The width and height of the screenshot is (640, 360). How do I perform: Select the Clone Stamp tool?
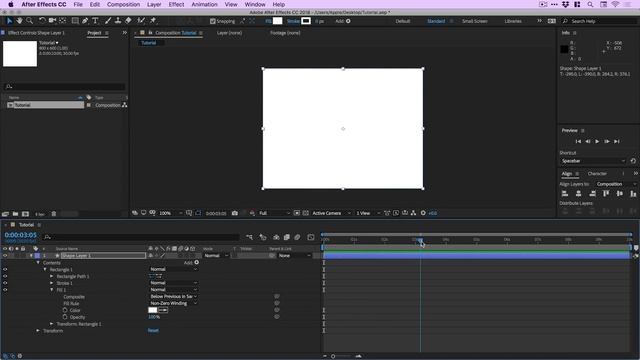tap(118, 21)
